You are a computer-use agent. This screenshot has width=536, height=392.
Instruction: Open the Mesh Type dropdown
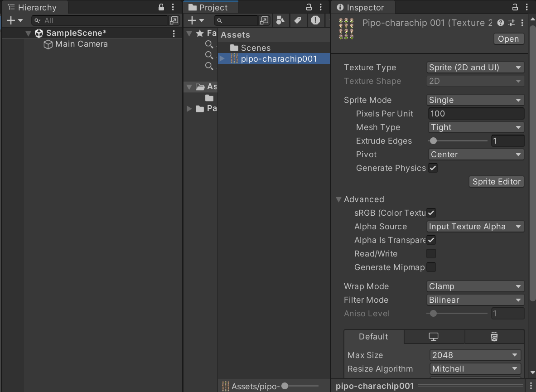[x=476, y=127]
